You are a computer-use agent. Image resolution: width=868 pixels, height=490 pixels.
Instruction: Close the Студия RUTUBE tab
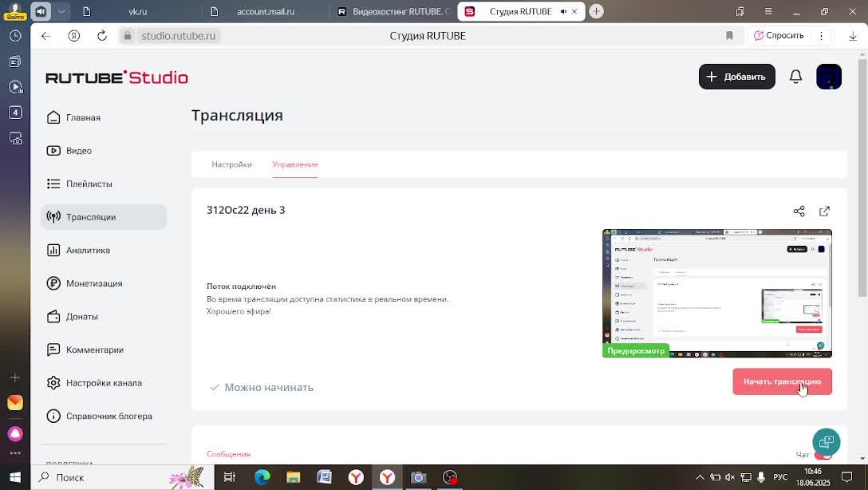(x=574, y=11)
